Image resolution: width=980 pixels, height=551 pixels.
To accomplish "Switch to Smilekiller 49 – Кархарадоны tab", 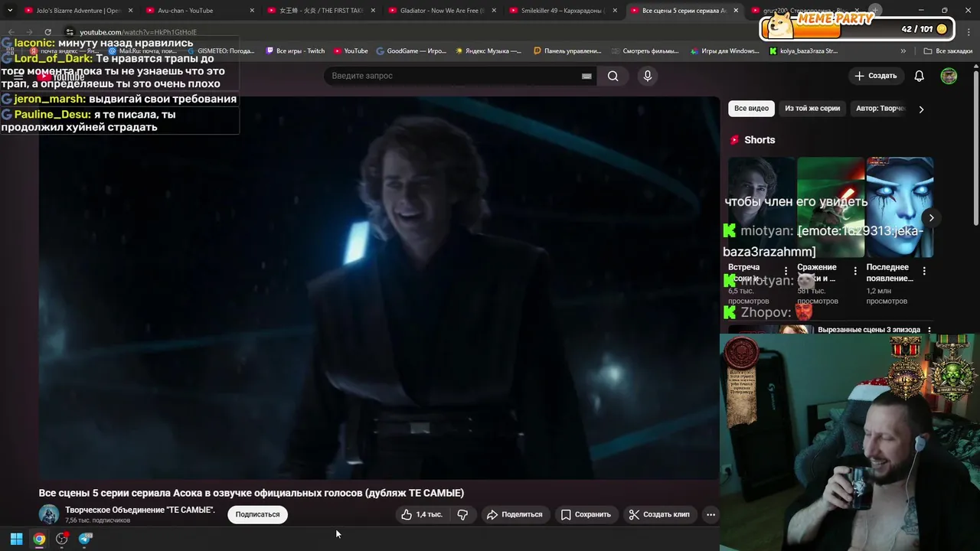I will click(563, 11).
